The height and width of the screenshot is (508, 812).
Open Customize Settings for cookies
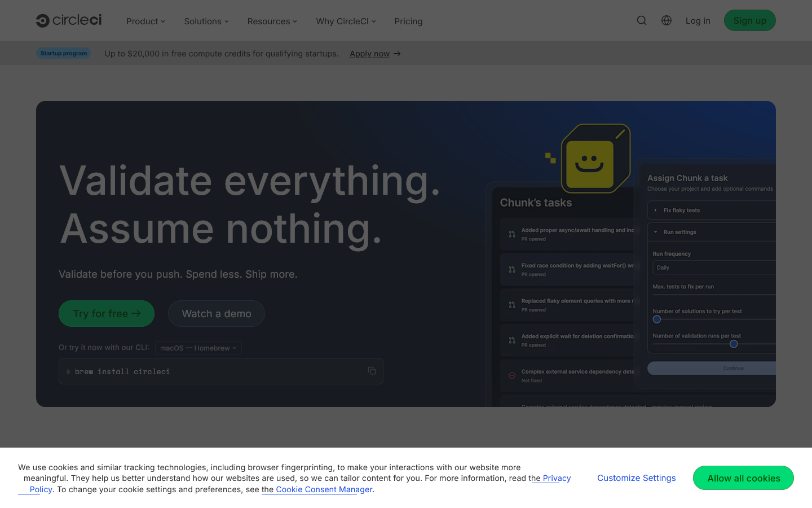pyautogui.click(x=636, y=478)
